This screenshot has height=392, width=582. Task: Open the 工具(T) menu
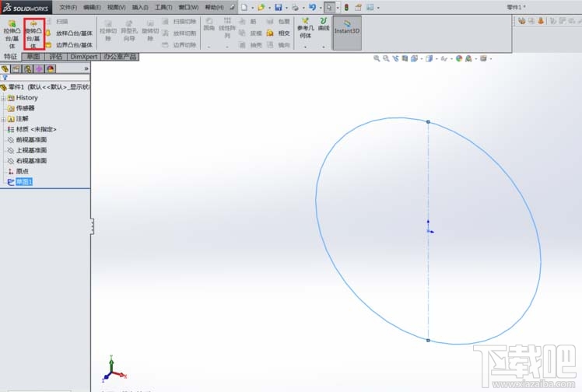coord(163,8)
